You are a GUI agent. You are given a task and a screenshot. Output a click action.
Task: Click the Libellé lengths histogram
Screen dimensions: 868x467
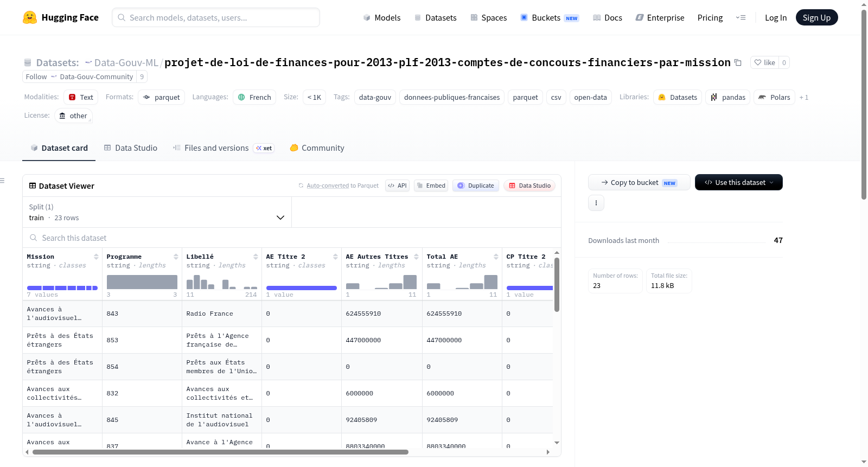(x=221, y=282)
